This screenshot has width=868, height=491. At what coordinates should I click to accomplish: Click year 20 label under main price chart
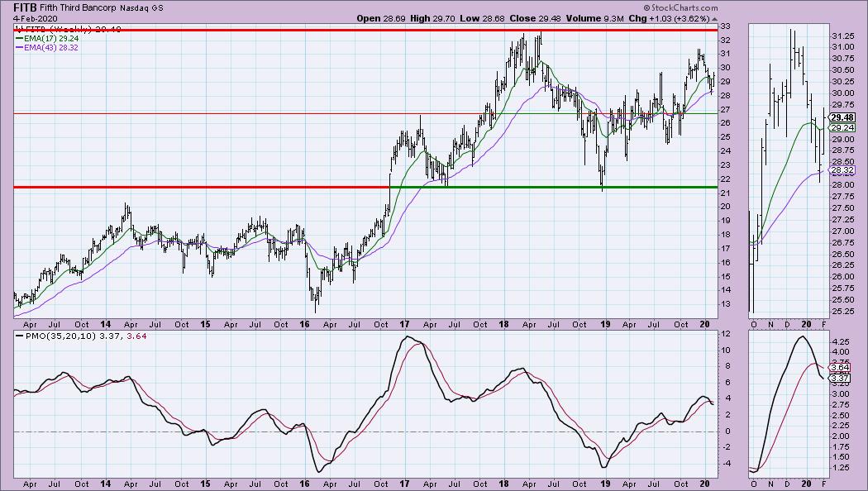704,324
